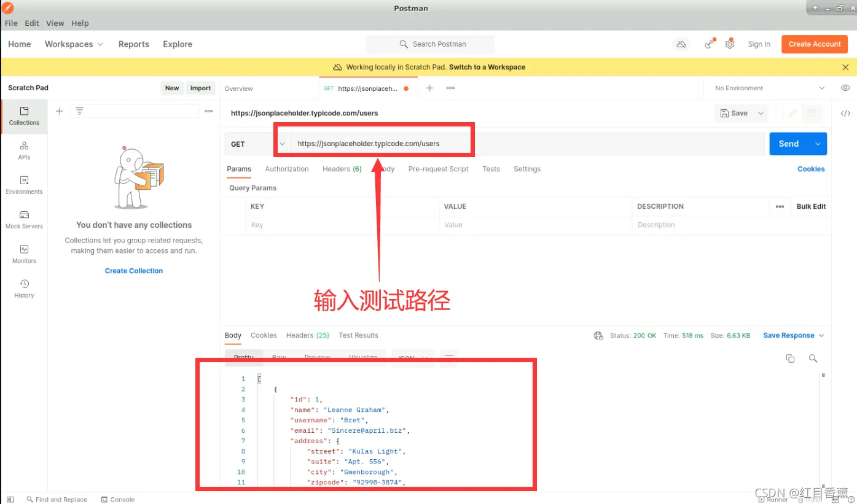Open the APIs sidebar section
The height and width of the screenshot is (504, 857).
(24, 150)
